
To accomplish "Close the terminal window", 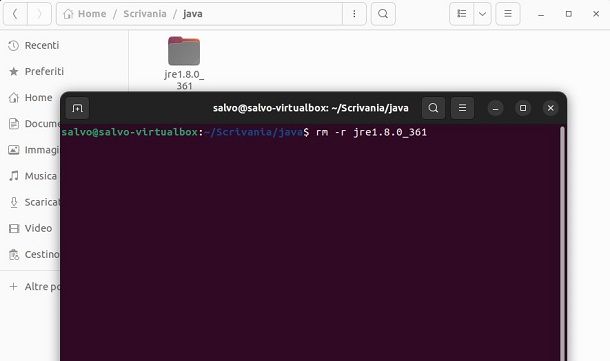I will [550, 108].
